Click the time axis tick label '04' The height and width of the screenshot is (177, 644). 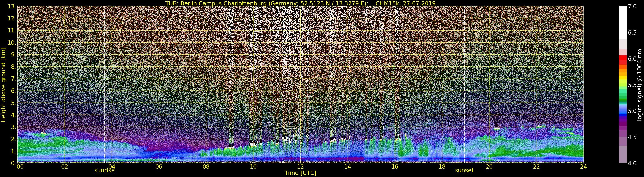click(112, 167)
